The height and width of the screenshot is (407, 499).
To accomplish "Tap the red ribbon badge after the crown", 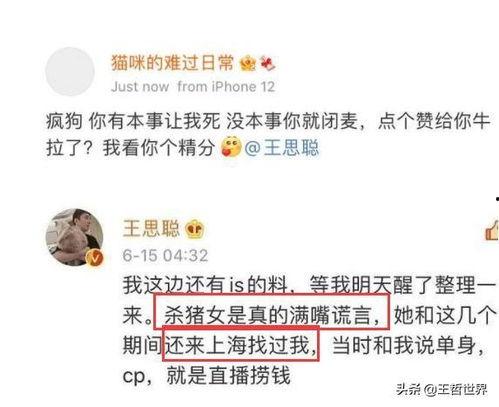I will point(268,63).
